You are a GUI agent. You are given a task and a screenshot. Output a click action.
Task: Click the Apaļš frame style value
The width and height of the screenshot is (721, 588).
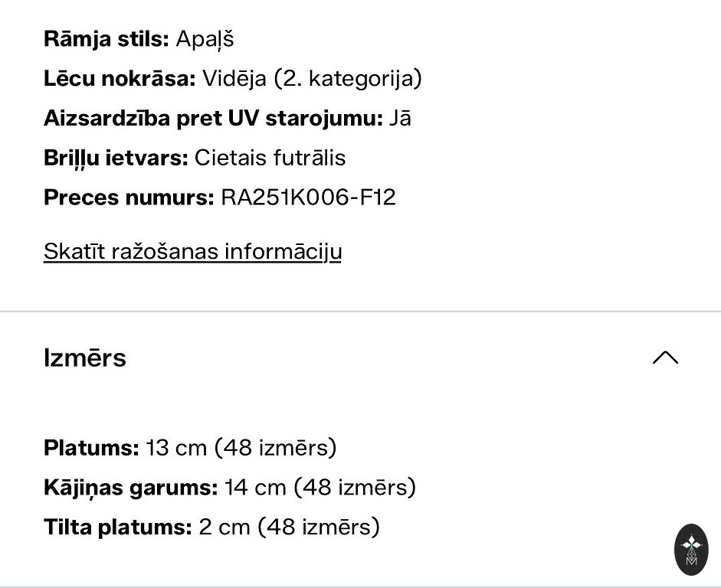pos(205,38)
